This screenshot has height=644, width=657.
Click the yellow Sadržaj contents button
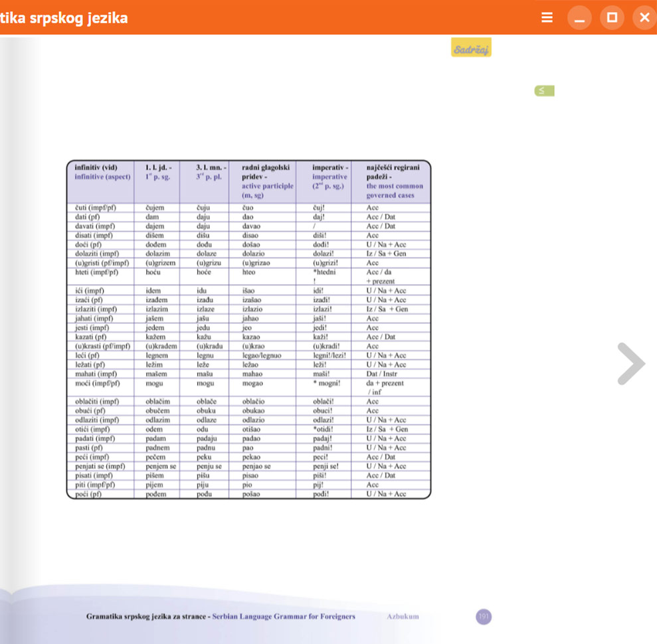(x=471, y=48)
